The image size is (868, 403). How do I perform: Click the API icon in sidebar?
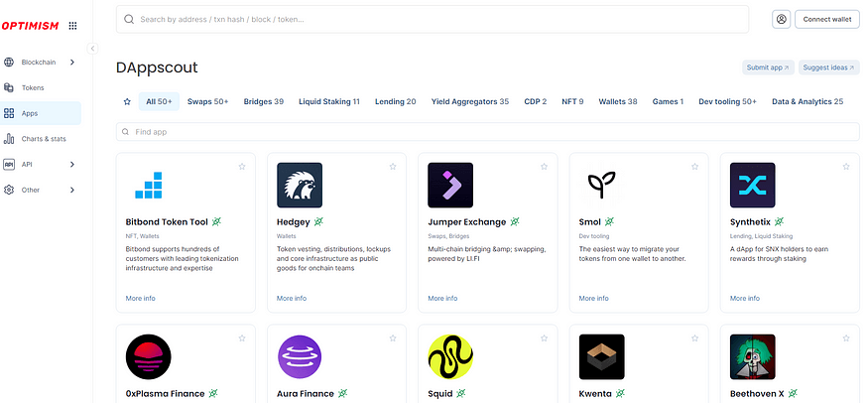pos(9,165)
